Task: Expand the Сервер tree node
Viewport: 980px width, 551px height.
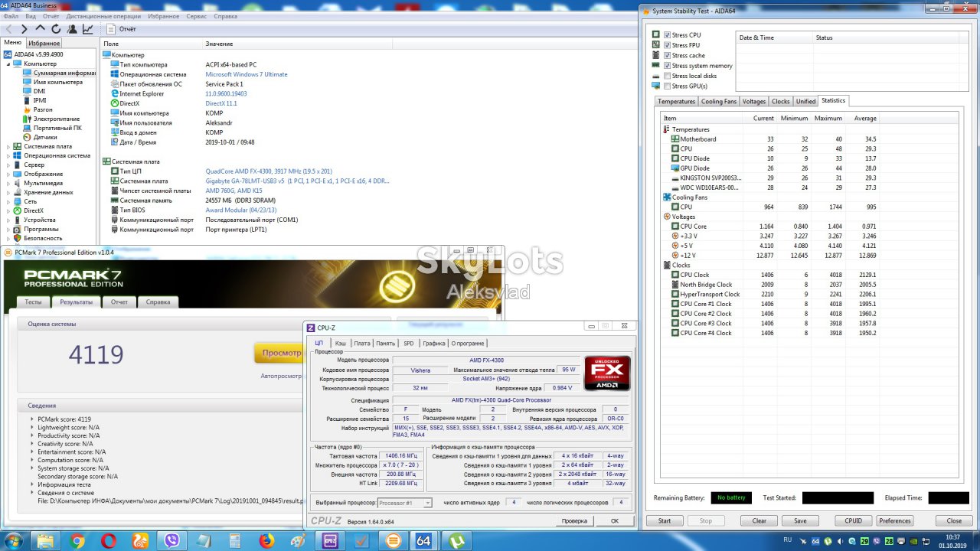Action: (8, 165)
